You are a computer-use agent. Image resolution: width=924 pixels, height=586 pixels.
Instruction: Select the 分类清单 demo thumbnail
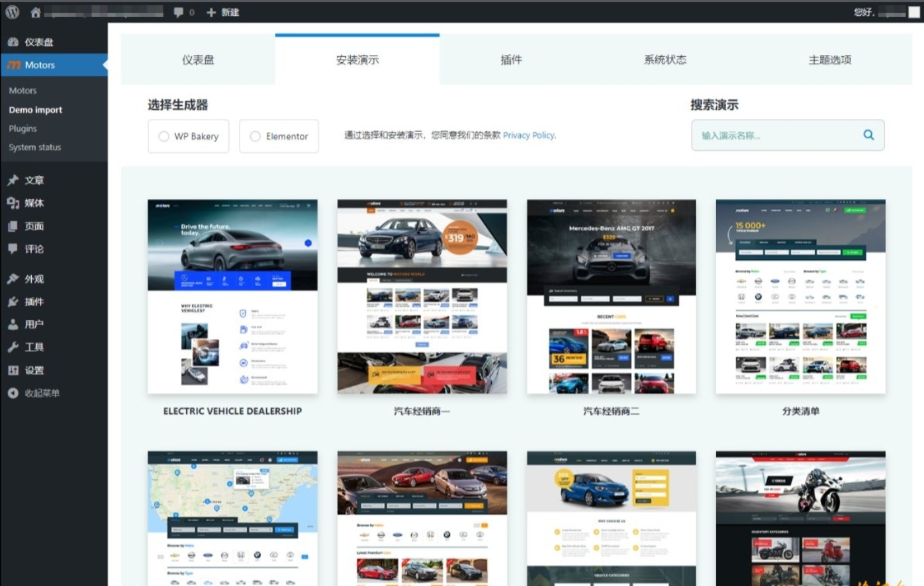click(801, 296)
